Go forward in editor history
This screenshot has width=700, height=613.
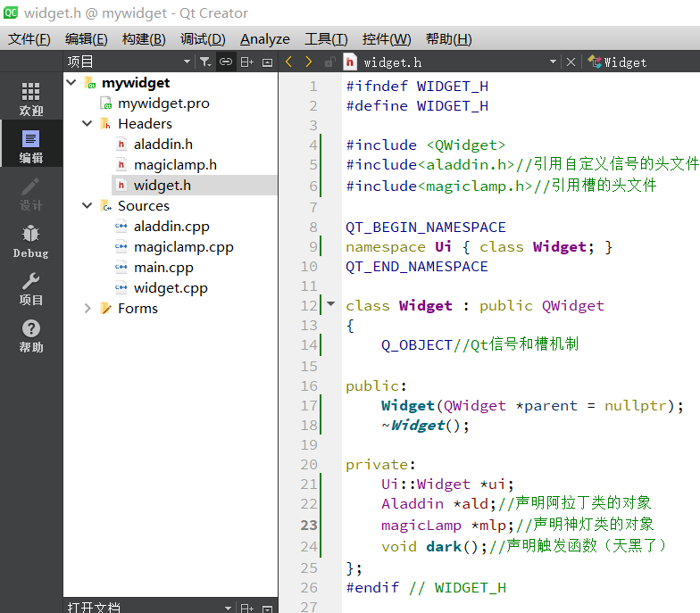click(309, 62)
